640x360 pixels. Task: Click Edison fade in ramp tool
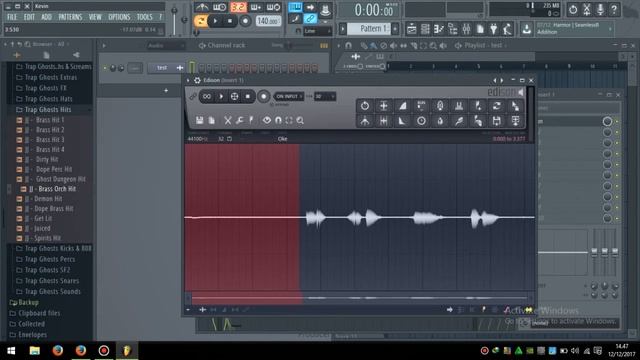402,106
